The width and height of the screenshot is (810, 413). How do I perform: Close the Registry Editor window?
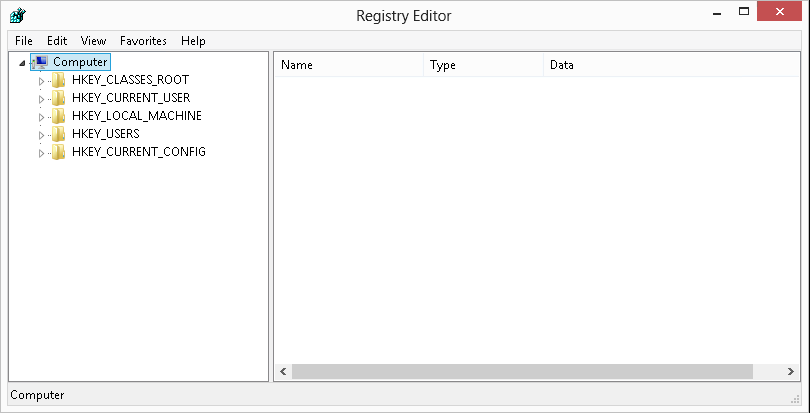click(779, 11)
